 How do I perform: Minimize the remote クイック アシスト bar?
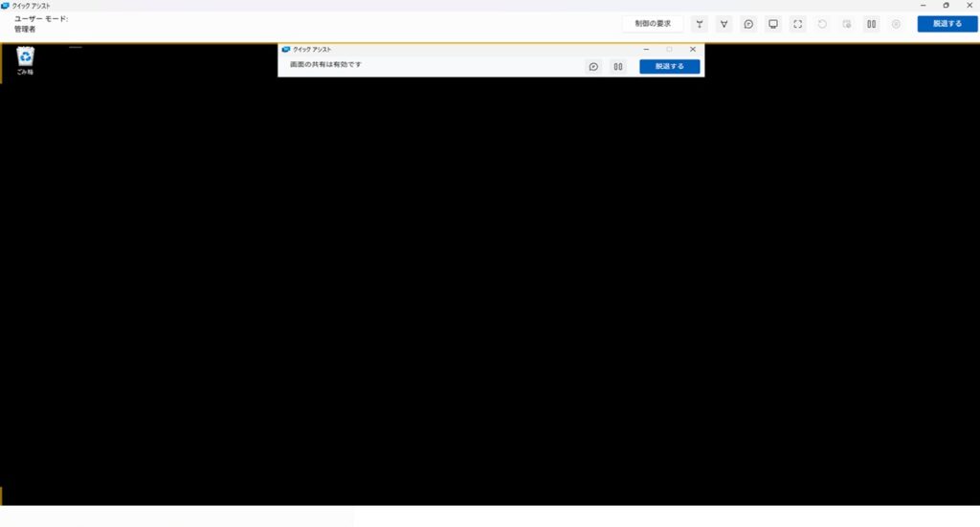[646, 49]
